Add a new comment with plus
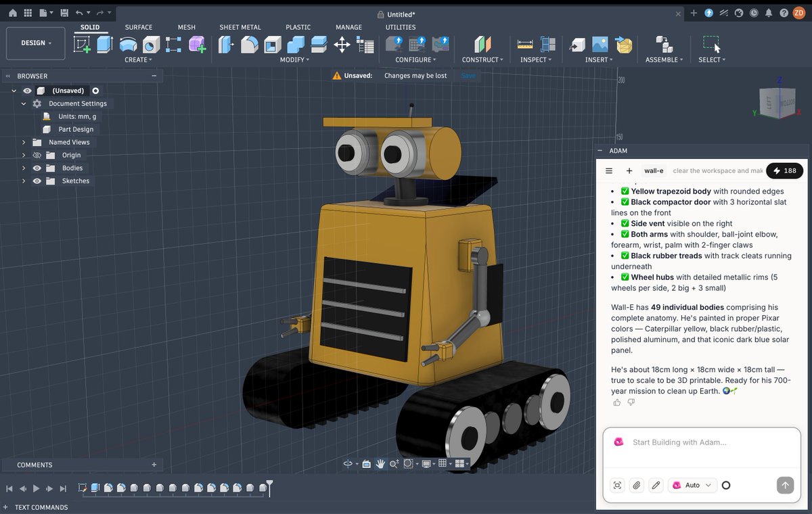The image size is (812, 514). pos(154,465)
